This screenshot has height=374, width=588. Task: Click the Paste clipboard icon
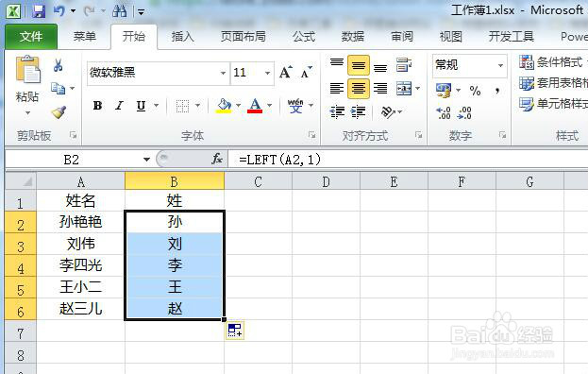pos(27,69)
